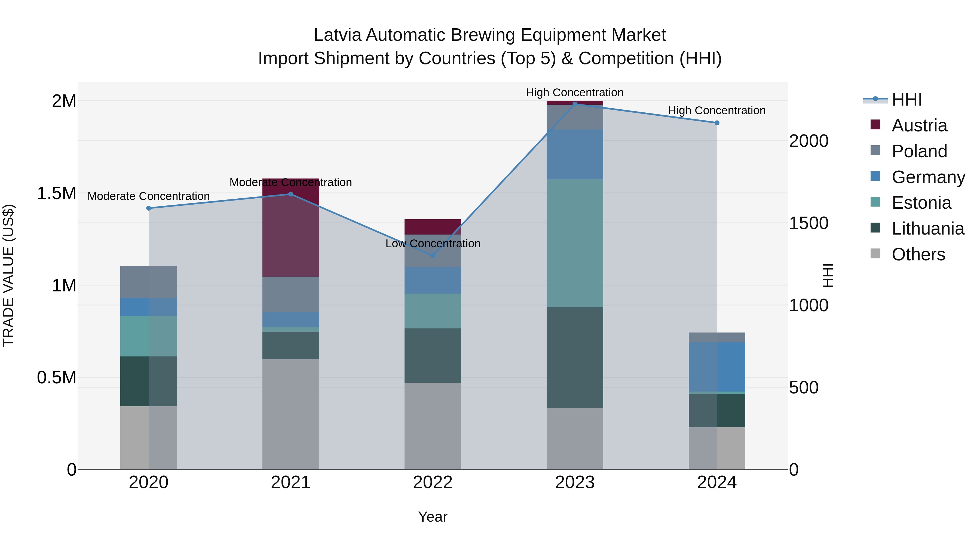Click the Estonia teal legend swatch

(x=875, y=202)
